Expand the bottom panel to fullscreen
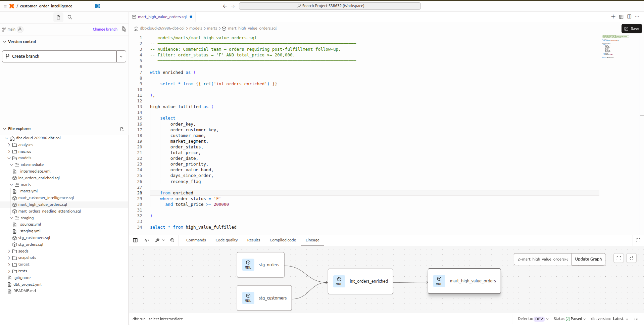644x325 pixels. pos(638,240)
